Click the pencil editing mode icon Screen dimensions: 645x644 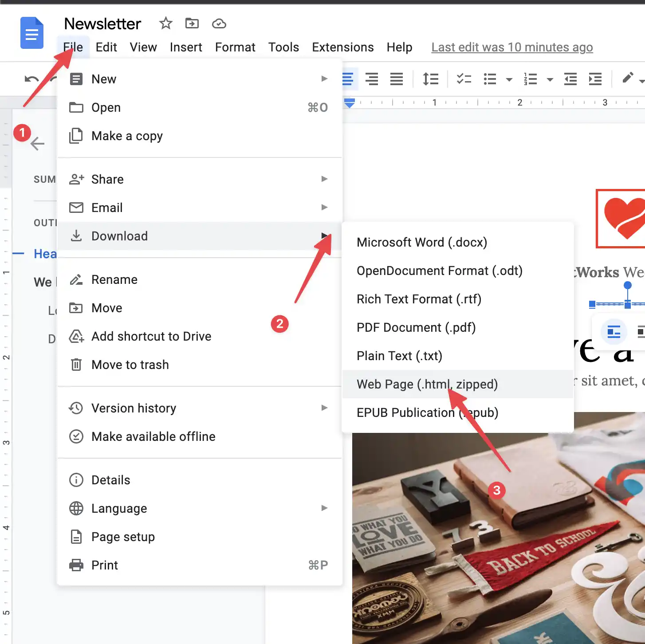coord(627,79)
